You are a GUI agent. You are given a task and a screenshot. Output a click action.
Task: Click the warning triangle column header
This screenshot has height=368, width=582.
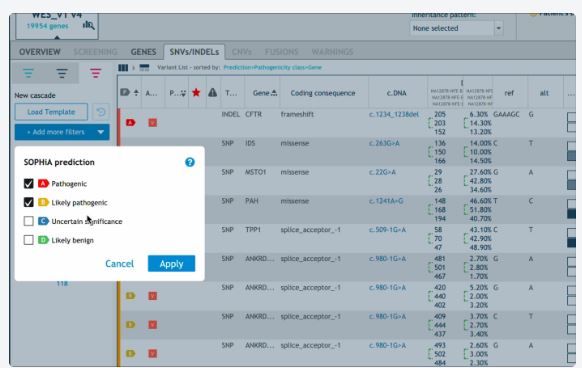(x=212, y=92)
